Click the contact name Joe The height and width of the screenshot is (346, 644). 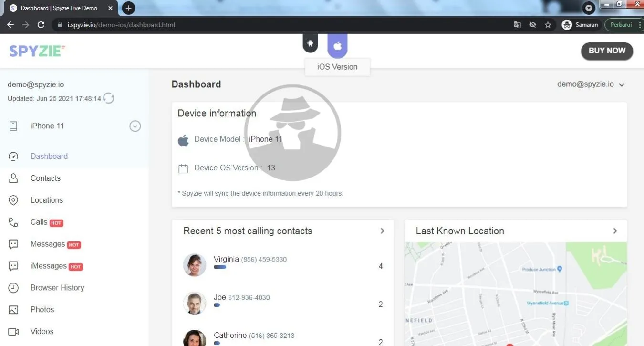220,297
